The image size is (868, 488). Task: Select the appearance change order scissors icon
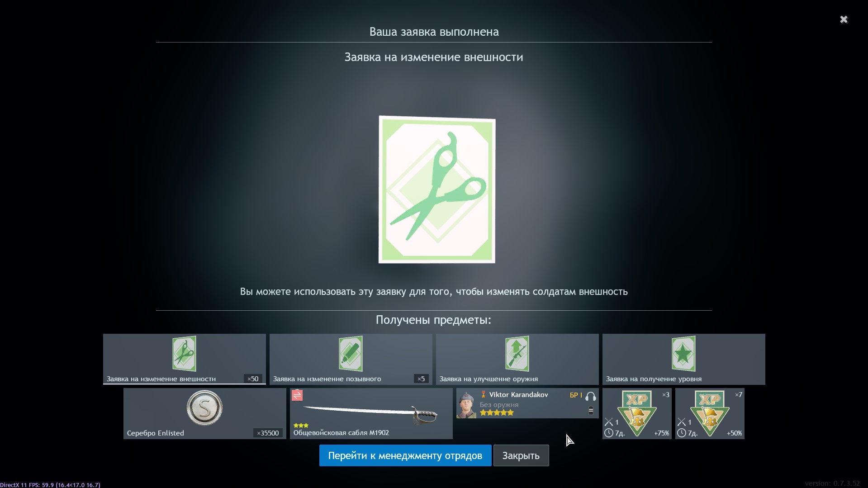184,354
